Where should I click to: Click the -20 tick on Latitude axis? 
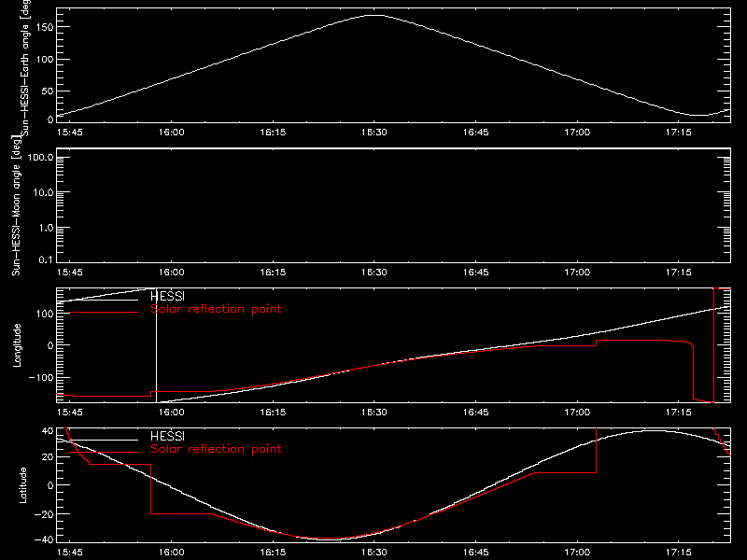pos(44,514)
